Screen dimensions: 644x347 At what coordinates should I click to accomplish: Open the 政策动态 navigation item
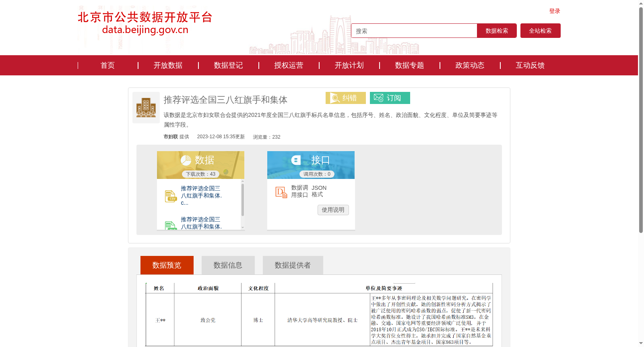pos(470,65)
